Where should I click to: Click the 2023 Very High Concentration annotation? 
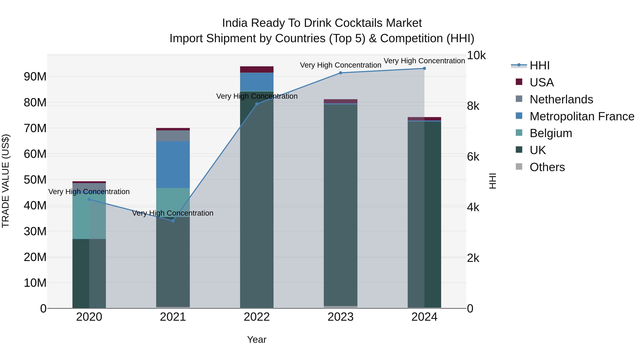pos(340,65)
